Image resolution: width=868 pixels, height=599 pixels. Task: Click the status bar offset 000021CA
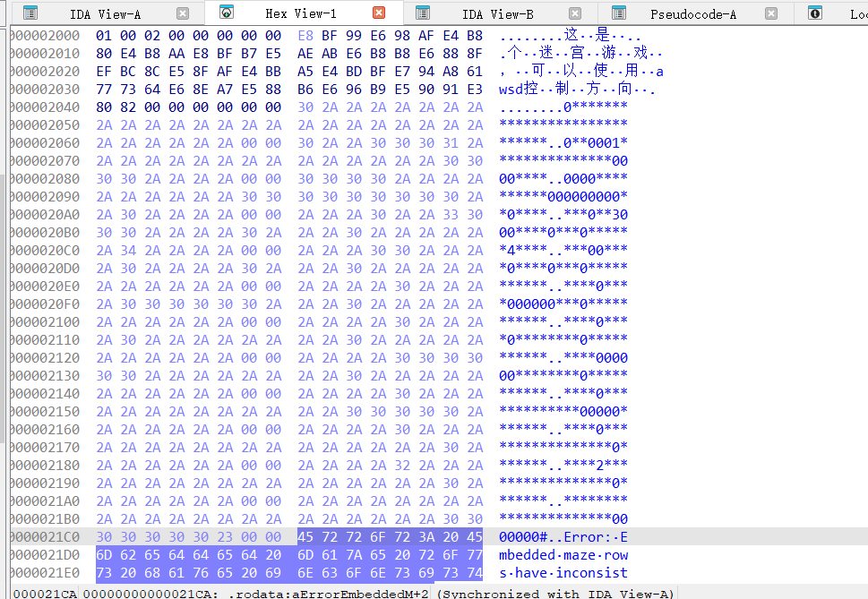click(45, 593)
